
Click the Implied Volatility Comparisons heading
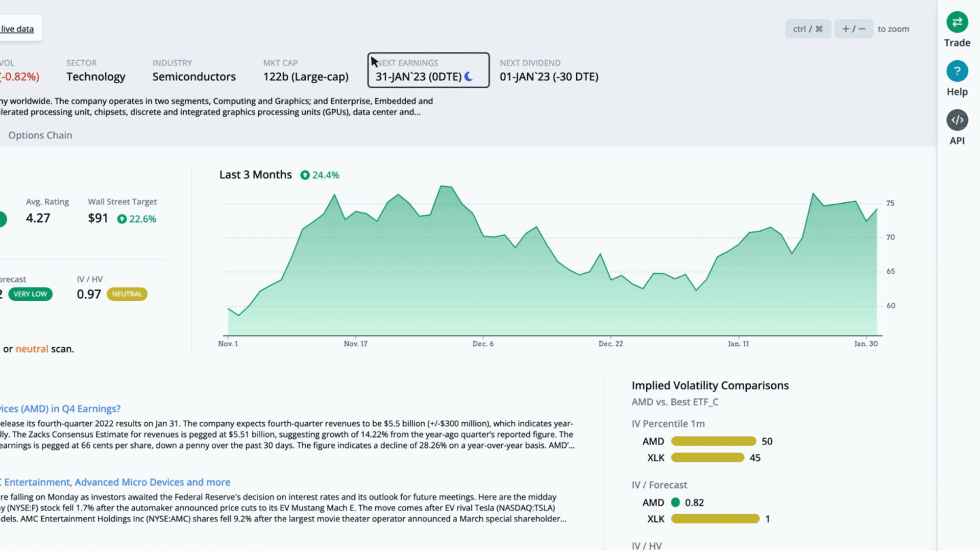click(710, 385)
